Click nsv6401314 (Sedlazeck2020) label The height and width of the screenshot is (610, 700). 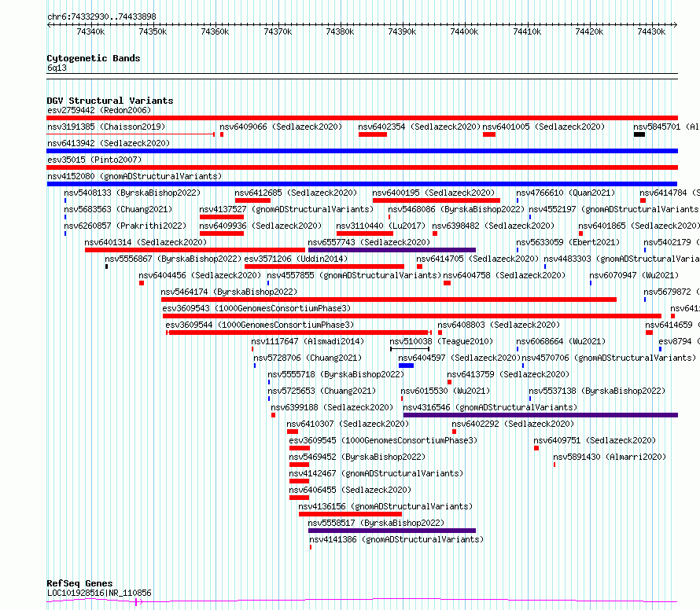(x=146, y=242)
